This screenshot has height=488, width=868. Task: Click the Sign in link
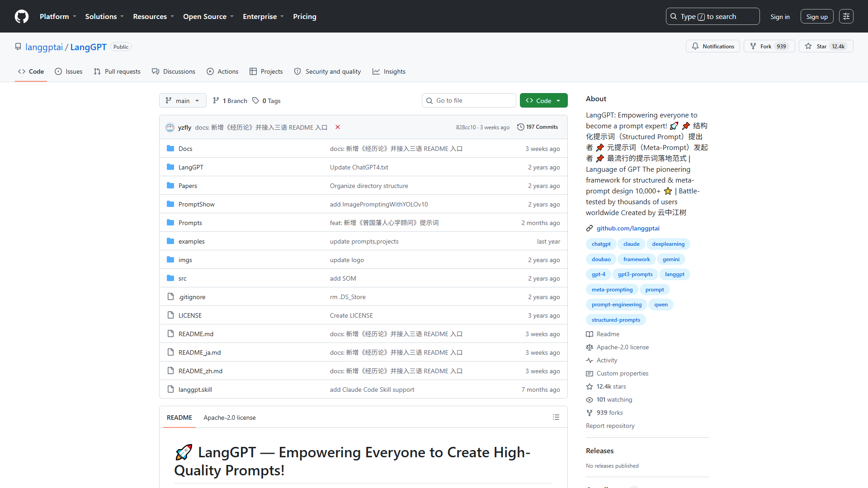(780, 17)
